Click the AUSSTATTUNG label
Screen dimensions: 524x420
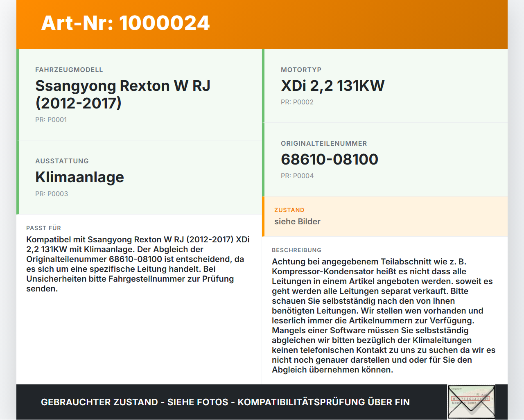tap(62, 161)
